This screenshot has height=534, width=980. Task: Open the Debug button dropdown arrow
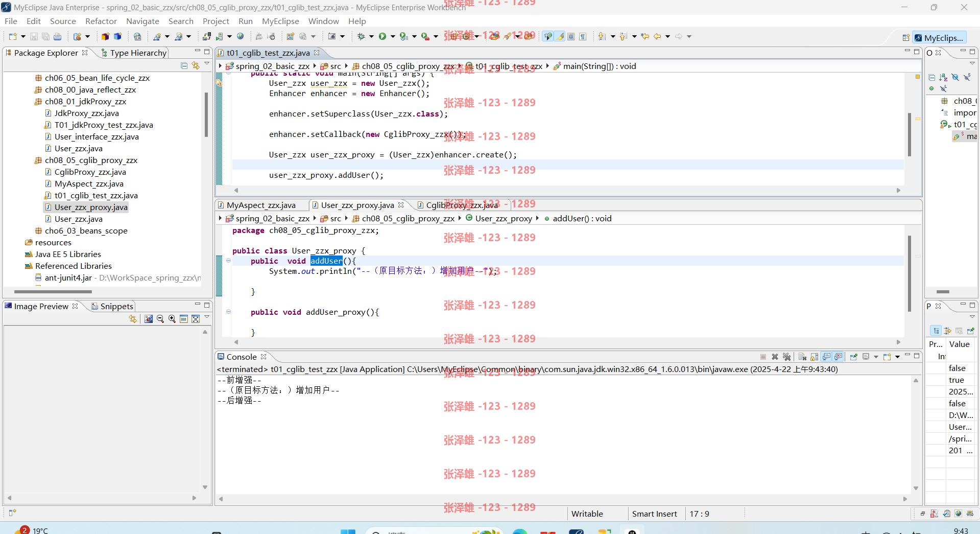(371, 36)
